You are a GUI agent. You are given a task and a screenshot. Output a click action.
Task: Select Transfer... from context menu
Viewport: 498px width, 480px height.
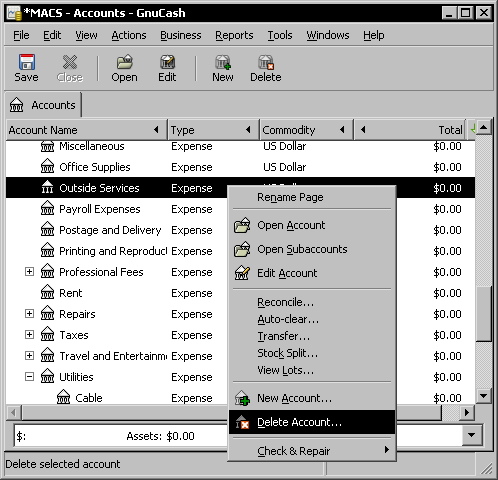click(x=312, y=336)
